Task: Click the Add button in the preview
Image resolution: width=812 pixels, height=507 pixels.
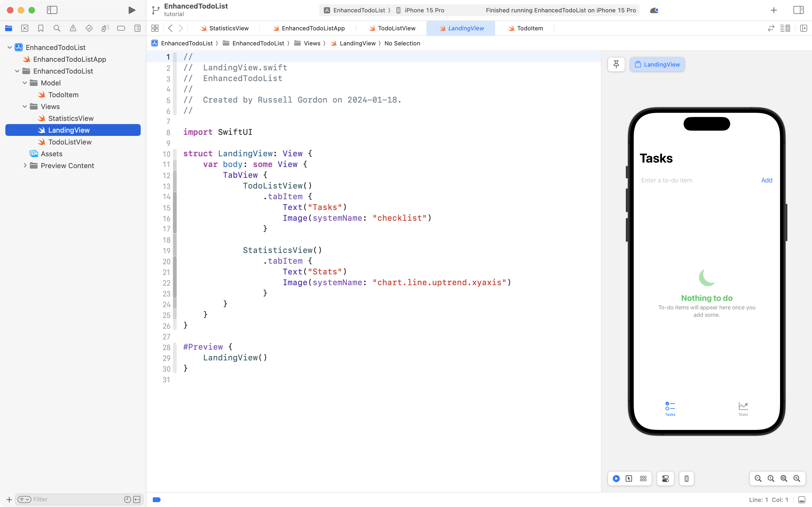Action: click(x=766, y=180)
